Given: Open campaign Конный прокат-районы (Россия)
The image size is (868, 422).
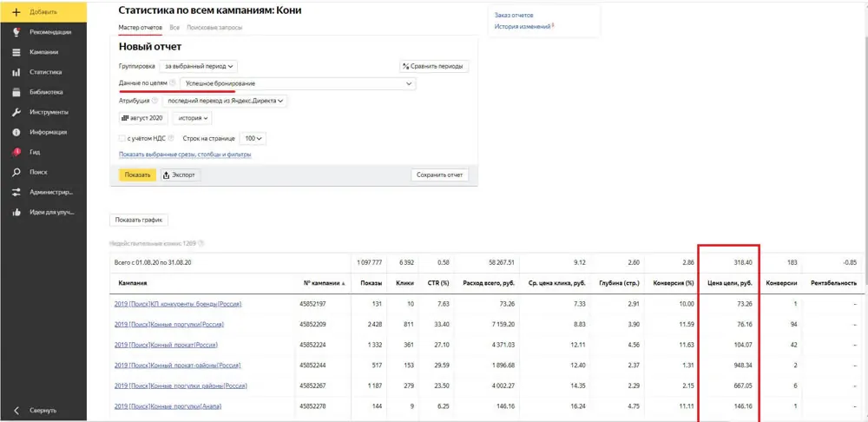Looking at the screenshot, I should tap(177, 365).
